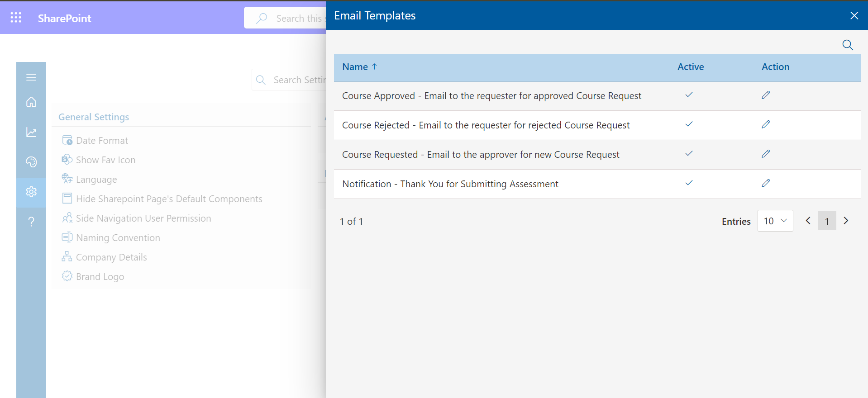
Task: Click the General Settings heading
Action: click(94, 117)
